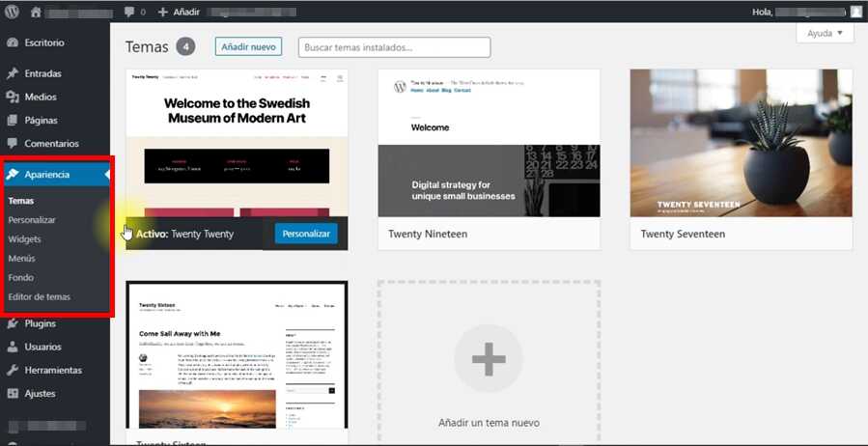Open the Escritorio menu item
The height and width of the screenshot is (446, 868).
[44, 42]
